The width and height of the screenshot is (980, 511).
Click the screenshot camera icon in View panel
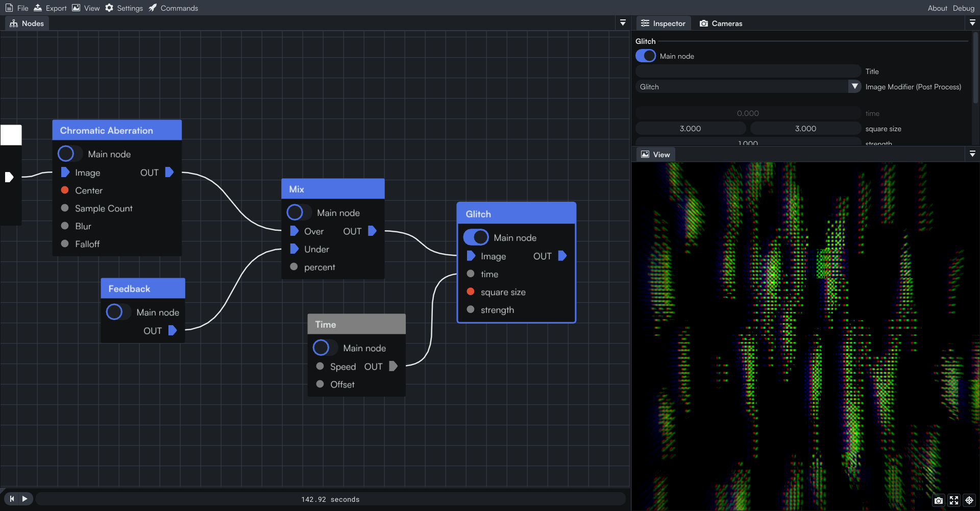point(938,501)
